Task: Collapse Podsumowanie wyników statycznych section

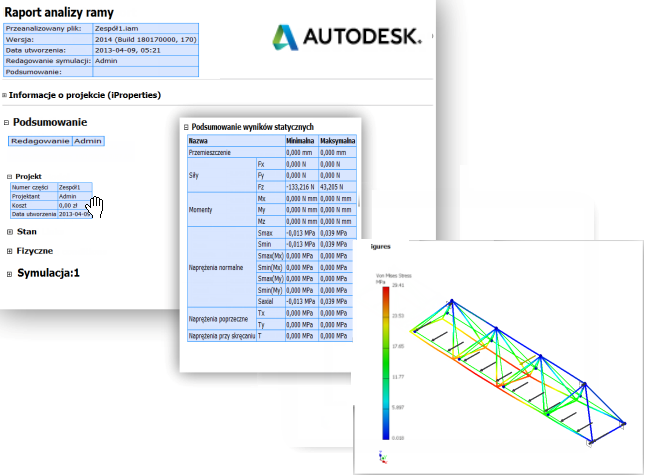Action: [x=186, y=127]
